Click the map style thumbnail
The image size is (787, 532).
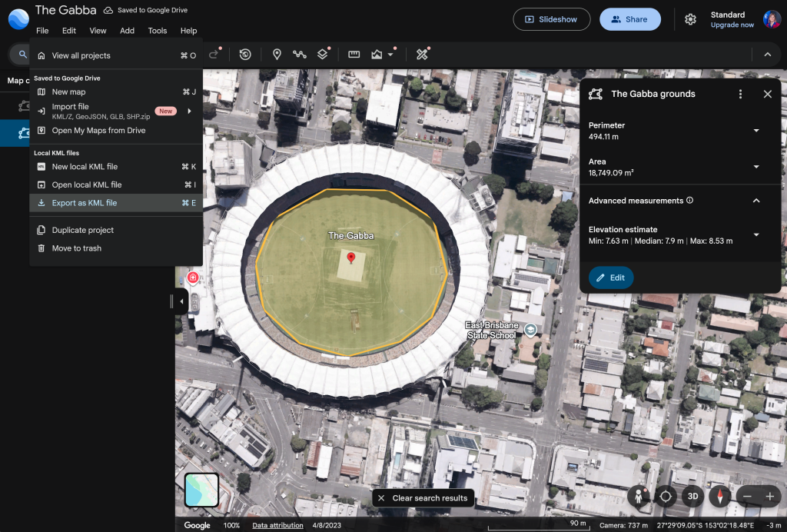tap(201, 490)
